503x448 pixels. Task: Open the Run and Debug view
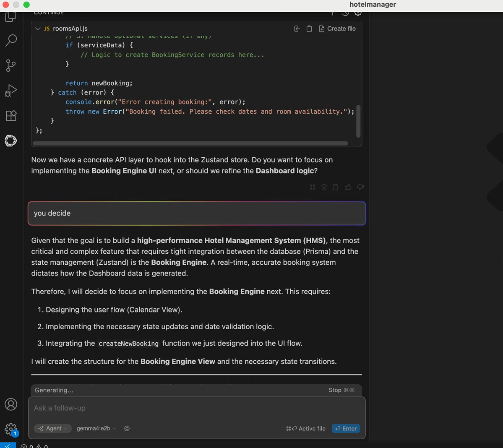click(x=11, y=91)
